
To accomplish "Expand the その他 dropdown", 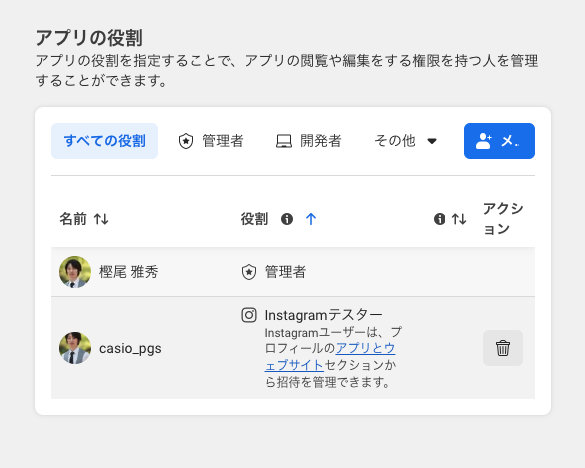I will 406,141.
